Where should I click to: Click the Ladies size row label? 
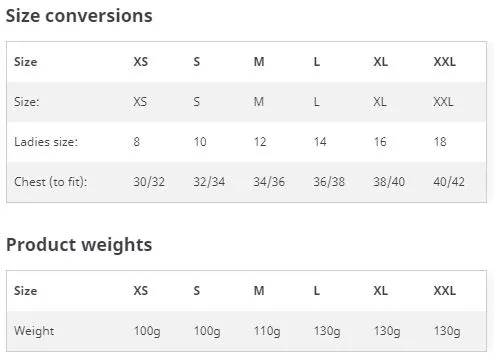click(46, 142)
